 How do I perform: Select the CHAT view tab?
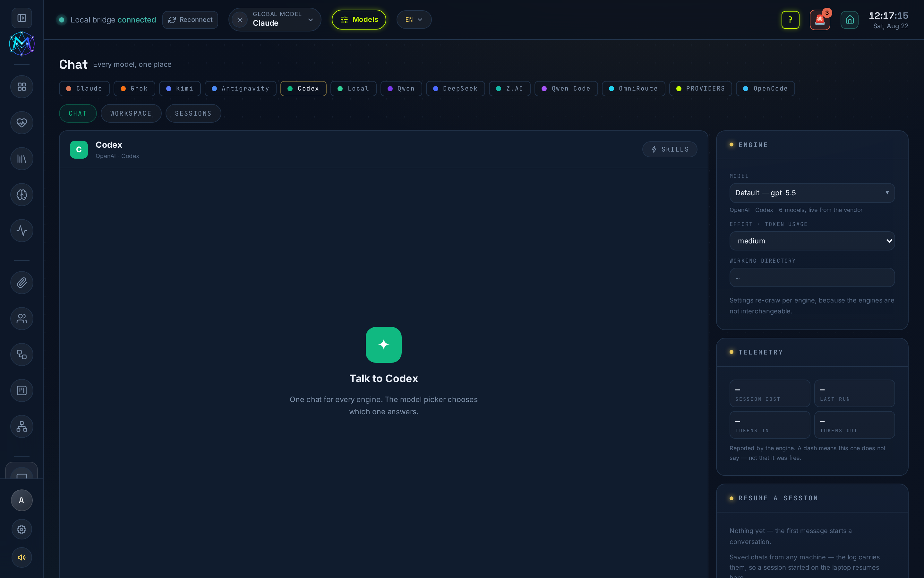coord(78,114)
